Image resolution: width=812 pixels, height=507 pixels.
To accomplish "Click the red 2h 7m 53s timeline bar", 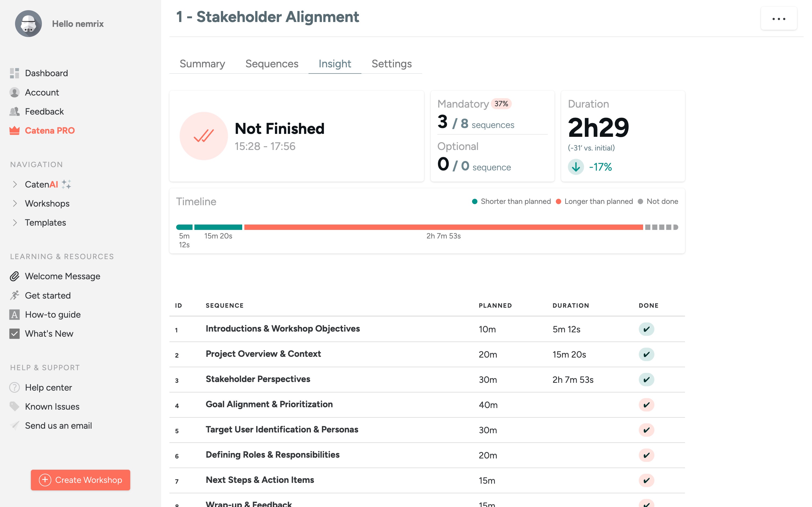I will [444, 227].
